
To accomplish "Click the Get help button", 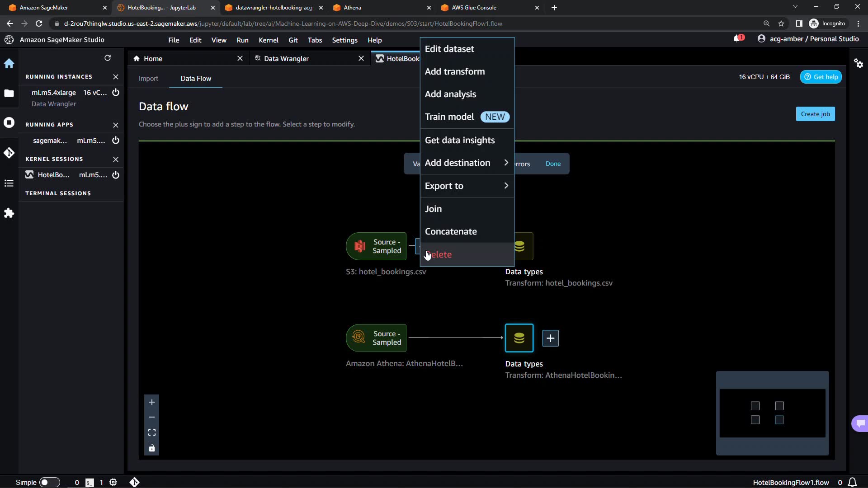I will point(821,77).
